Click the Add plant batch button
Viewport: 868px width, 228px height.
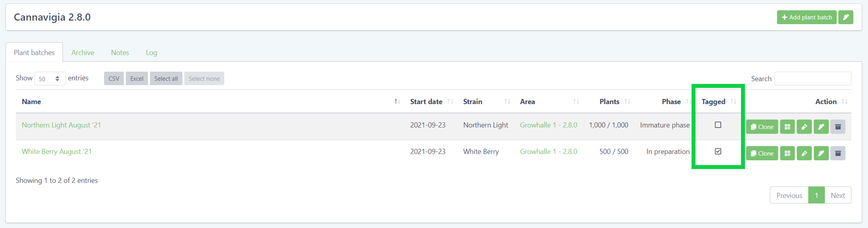pos(806,17)
